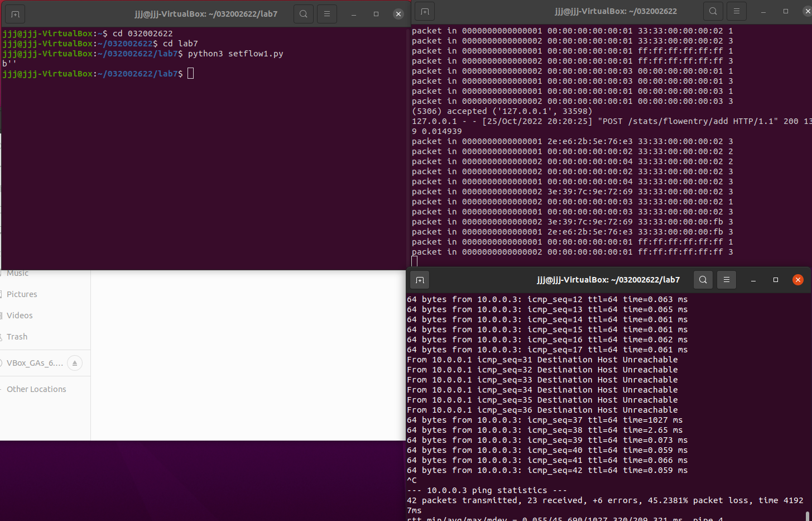Select the VBox_GAs_6 drive in Files sidebar
812x521 pixels.
[35, 363]
